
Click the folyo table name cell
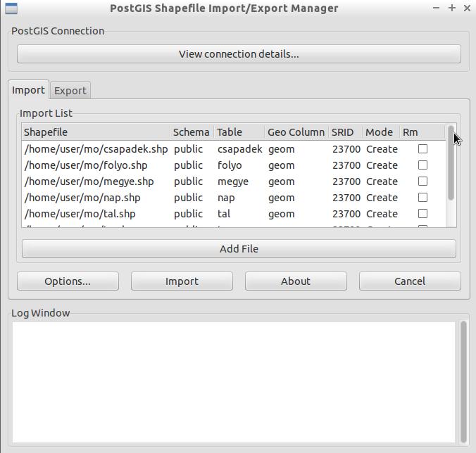[x=230, y=165]
